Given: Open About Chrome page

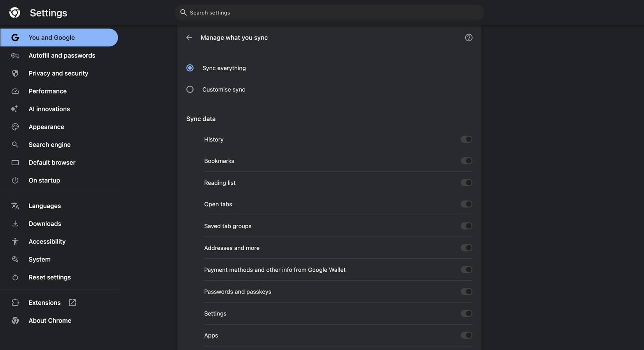Looking at the screenshot, I should 50,320.
